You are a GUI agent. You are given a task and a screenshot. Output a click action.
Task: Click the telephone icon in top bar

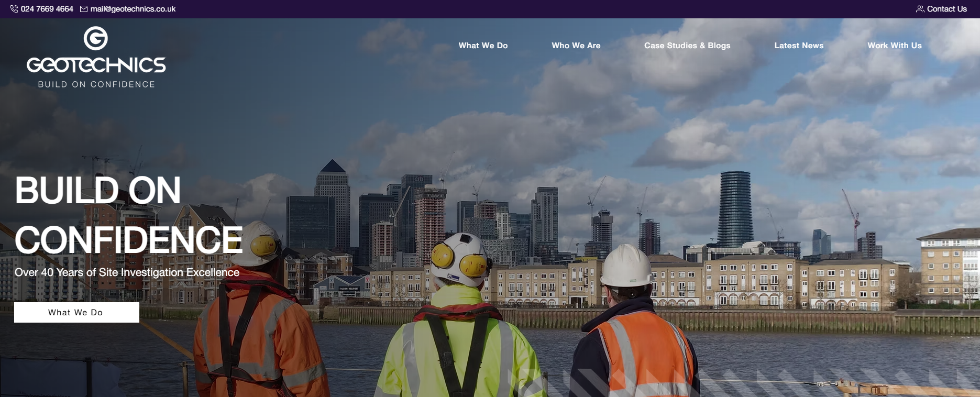(14, 9)
